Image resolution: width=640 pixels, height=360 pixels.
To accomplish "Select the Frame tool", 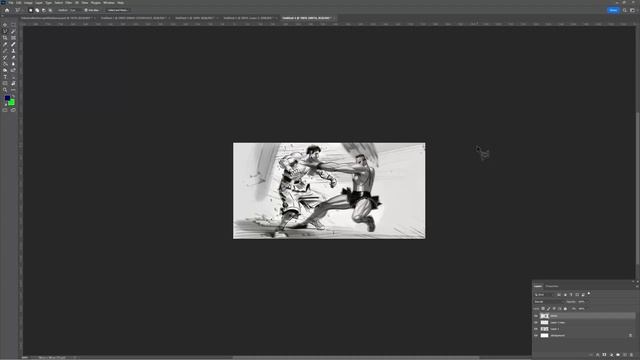I will coord(13,38).
